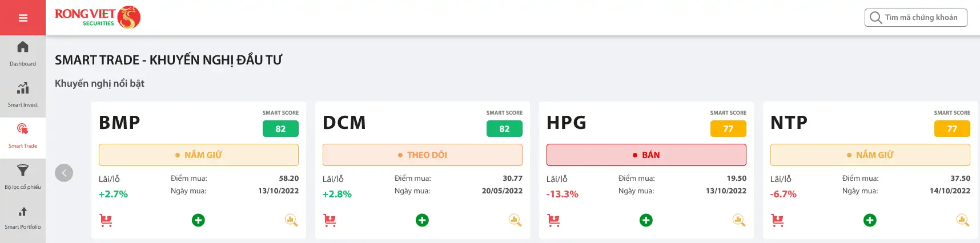
Task: Open Smart Portfolio section
Action: point(23,218)
